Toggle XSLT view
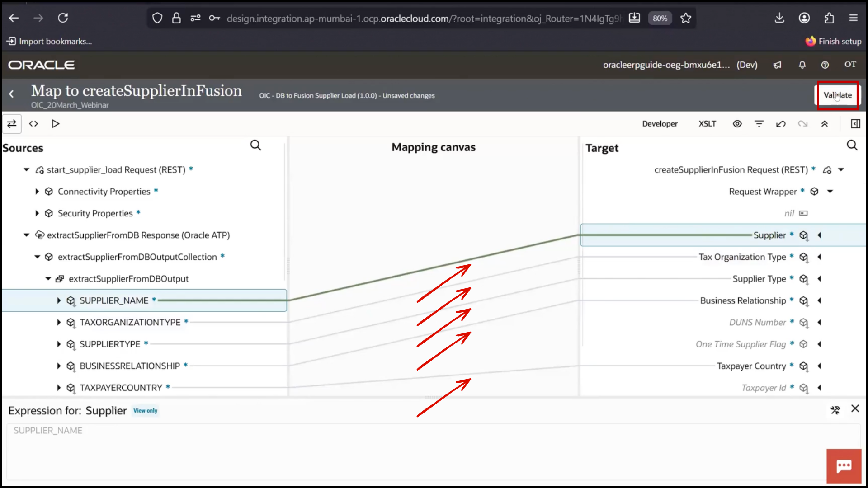 coord(708,124)
